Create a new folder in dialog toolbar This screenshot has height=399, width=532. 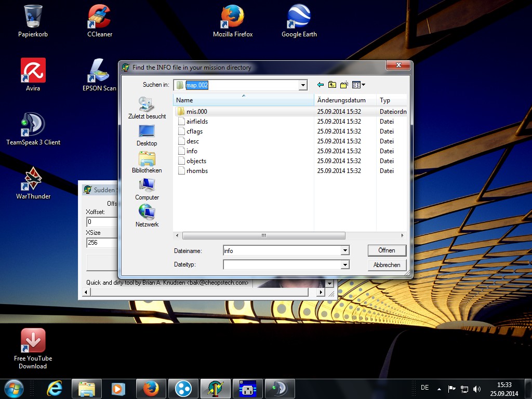coord(344,85)
